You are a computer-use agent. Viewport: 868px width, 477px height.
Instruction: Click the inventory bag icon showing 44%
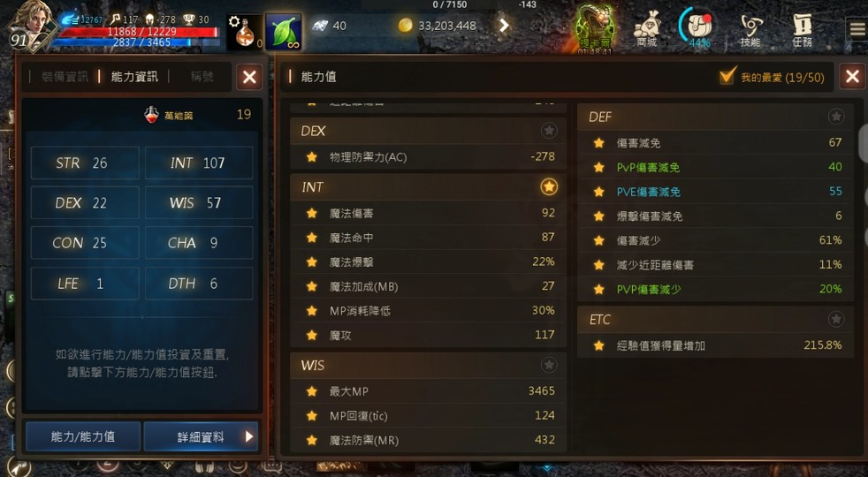tap(698, 27)
